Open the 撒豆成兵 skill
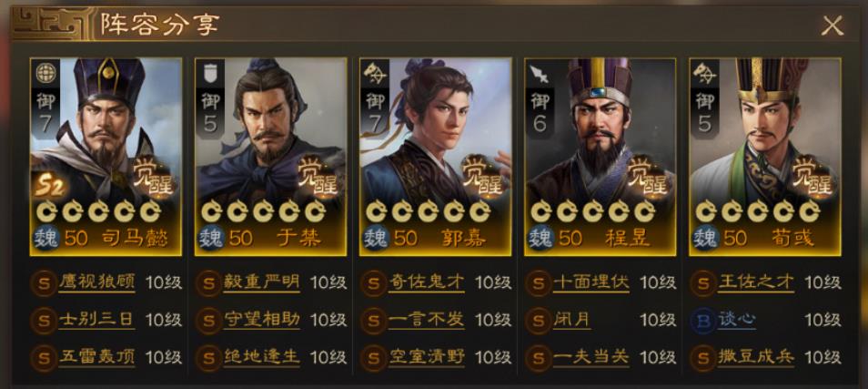The image size is (868, 389). 755,358
